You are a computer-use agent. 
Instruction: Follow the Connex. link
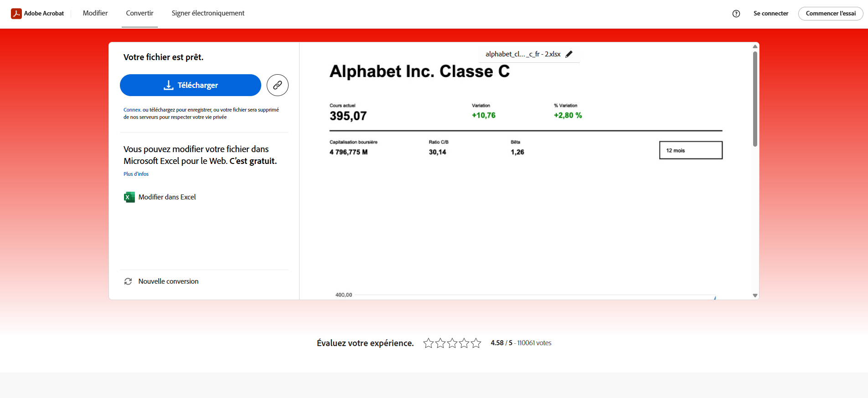tap(132, 110)
